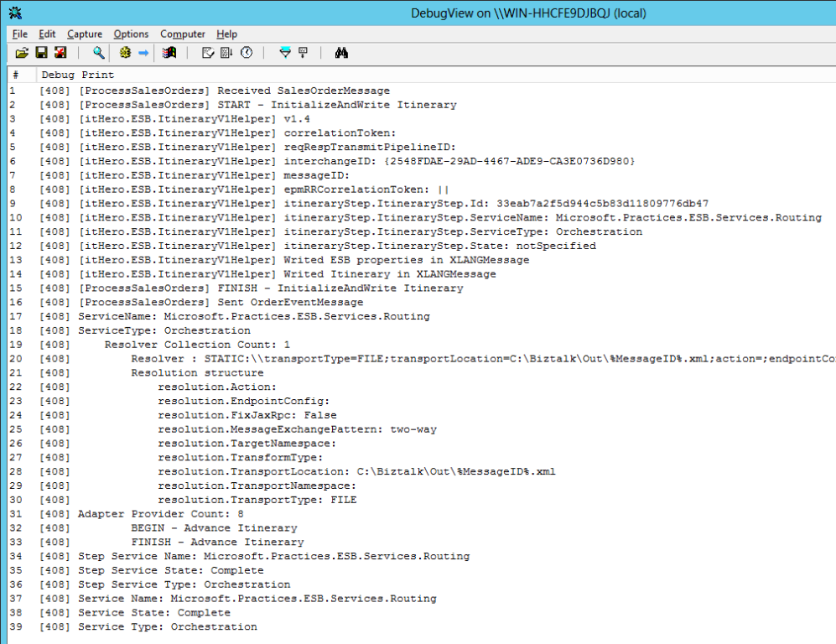Open the Capture menu
This screenshot has width=836, height=644.
click(84, 34)
